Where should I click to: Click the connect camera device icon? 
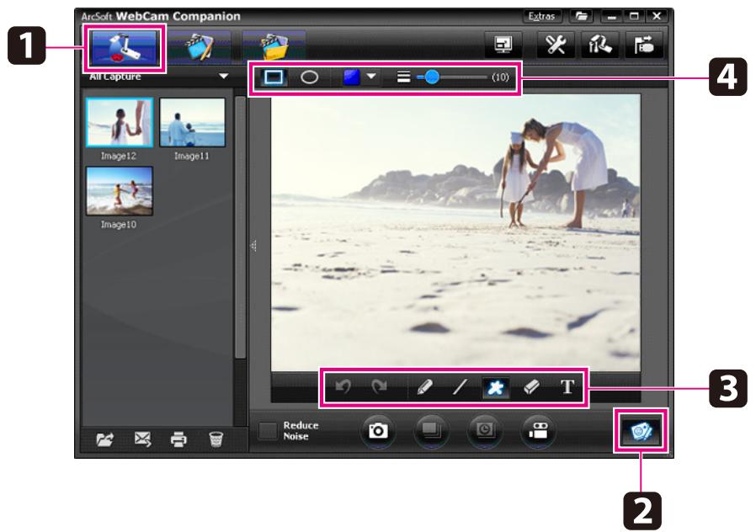pyautogui.click(x=644, y=45)
